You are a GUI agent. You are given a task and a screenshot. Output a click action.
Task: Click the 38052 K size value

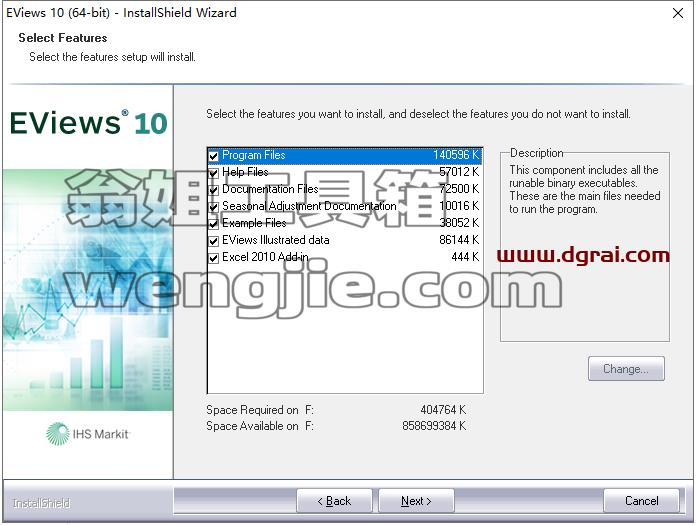[x=459, y=223]
